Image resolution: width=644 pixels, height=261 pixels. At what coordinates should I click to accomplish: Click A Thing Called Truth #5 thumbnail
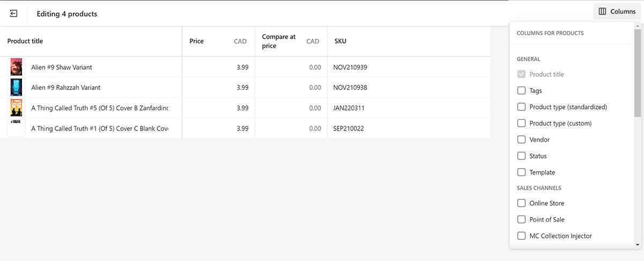pyautogui.click(x=17, y=108)
